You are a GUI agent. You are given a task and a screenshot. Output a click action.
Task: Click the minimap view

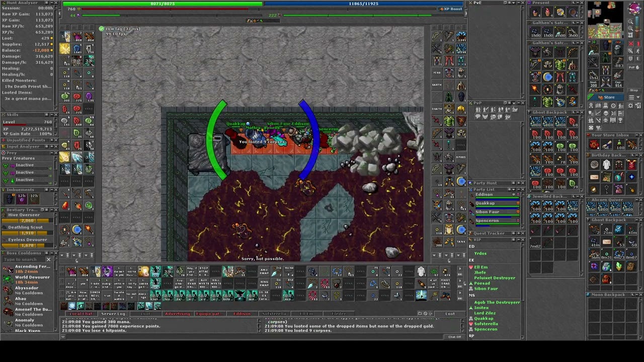(606, 21)
